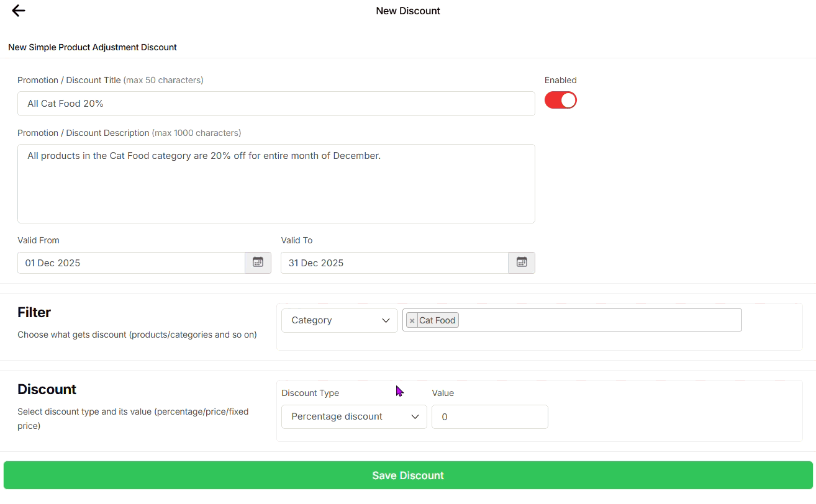Click the Enabled label above the toggle
The width and height of the screenshot is (816, 504).
pyautogui.click(x=560, y=80)
